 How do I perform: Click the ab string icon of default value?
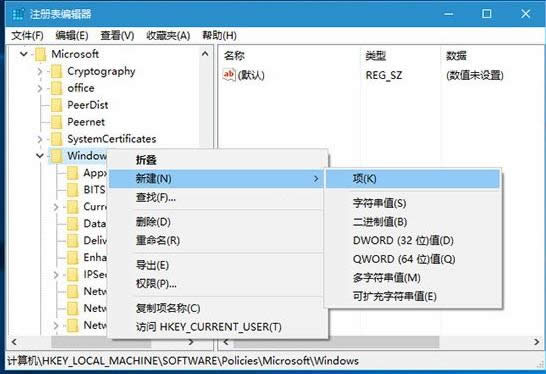click(229, 75)
